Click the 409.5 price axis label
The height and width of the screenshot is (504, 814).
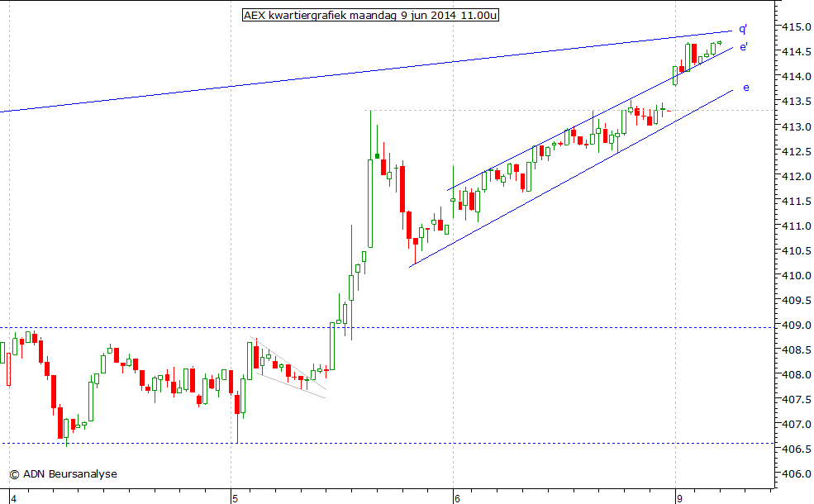[x=797, y=301]
